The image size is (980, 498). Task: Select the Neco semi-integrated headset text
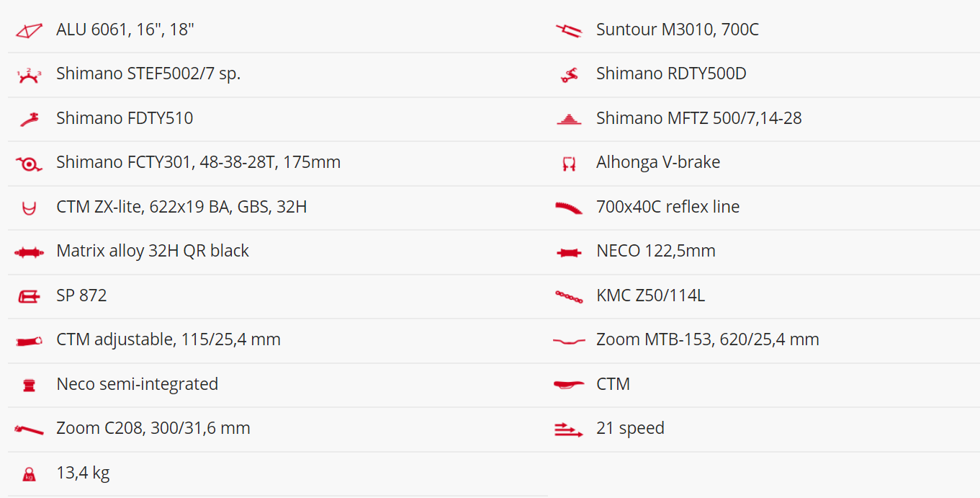(x=138, y=384)
